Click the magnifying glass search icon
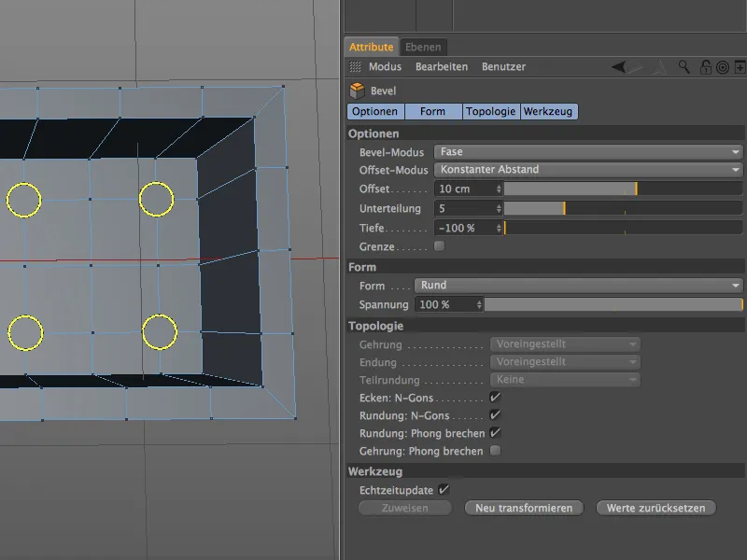 684,67
